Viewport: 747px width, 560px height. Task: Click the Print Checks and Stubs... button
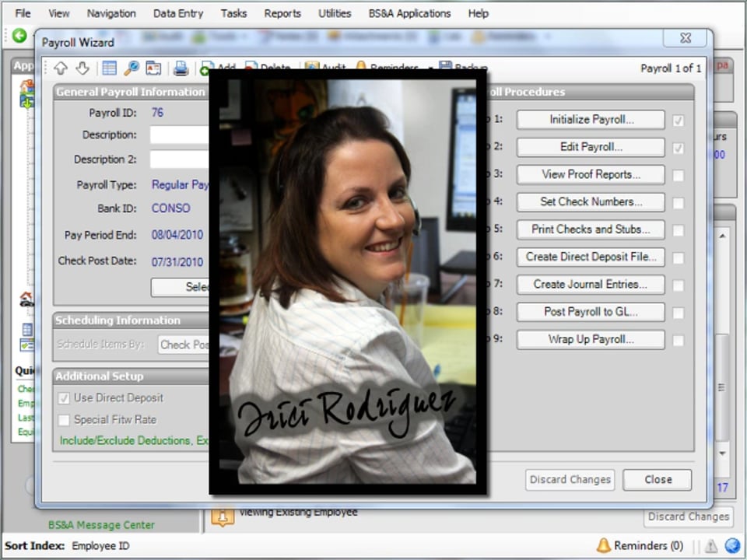point(591,229)
